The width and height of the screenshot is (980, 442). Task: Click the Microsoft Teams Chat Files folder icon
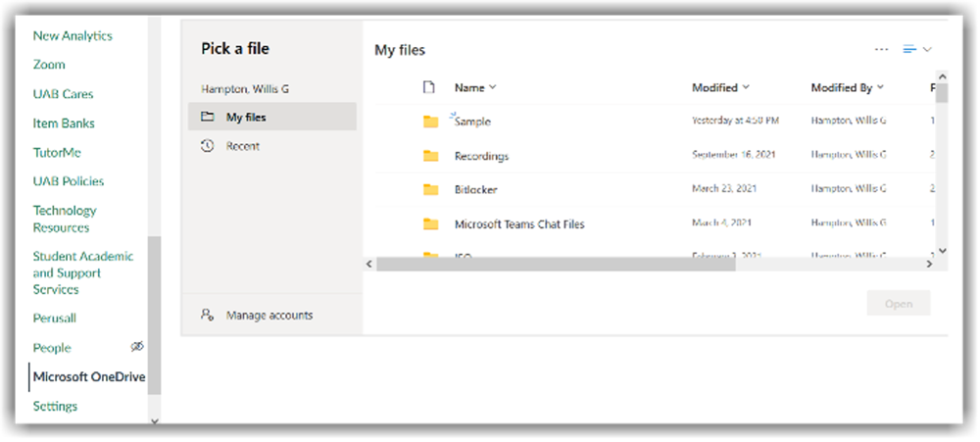[x=430, y=224]
